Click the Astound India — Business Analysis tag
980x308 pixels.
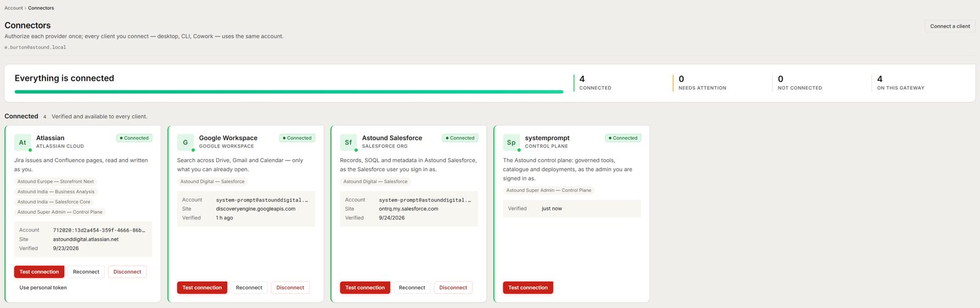pos(56,192)
